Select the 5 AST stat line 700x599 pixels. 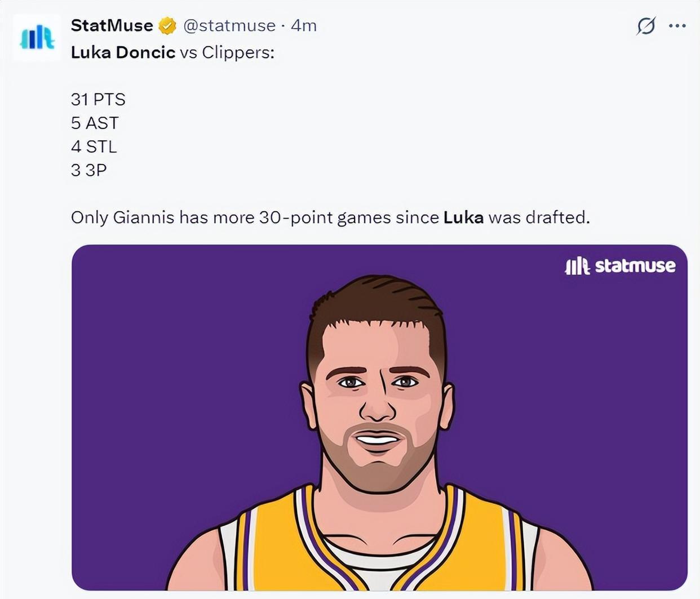click(x=95, y=123)
